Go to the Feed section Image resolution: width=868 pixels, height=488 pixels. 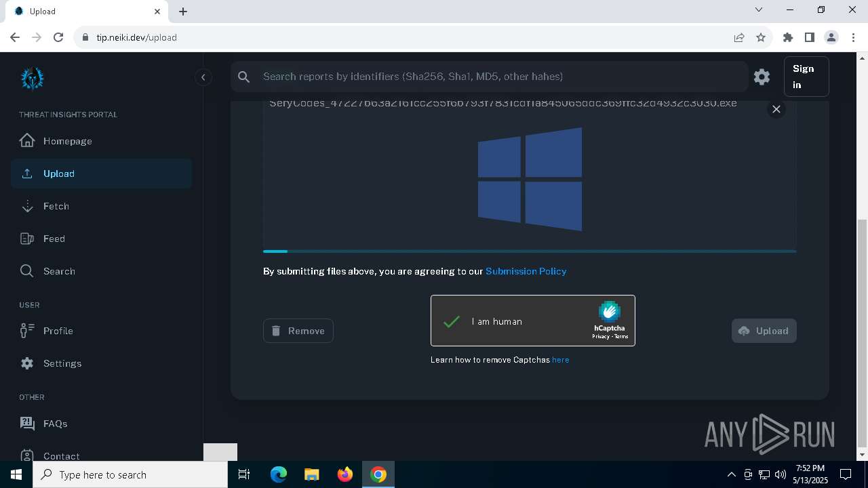point(101,239)
